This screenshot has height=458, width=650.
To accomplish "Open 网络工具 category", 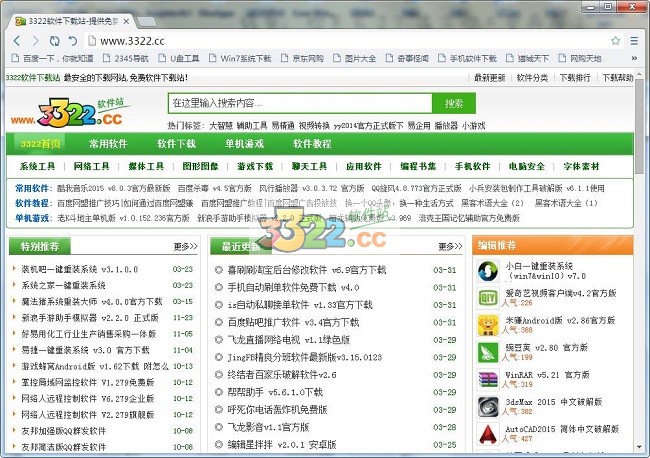I will (92, 167).
